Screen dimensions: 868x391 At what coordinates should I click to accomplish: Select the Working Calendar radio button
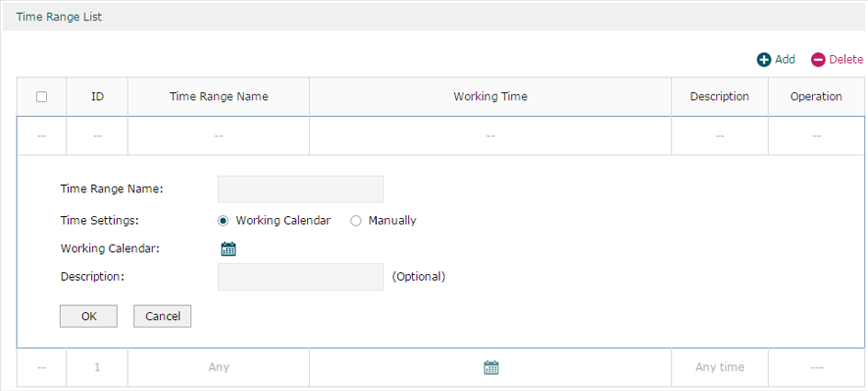click(x=223, y=221)
